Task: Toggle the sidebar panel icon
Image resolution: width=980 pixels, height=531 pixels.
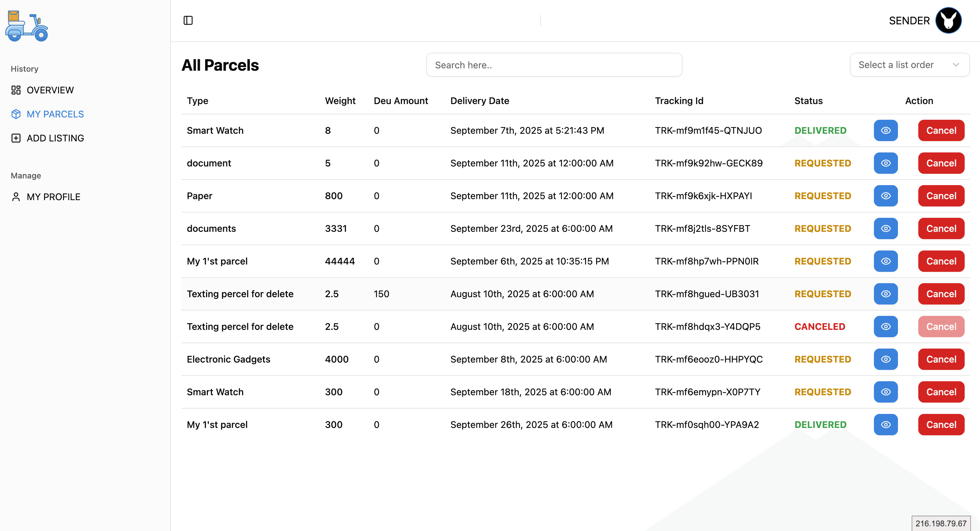Action: click(x=188, y=21)
